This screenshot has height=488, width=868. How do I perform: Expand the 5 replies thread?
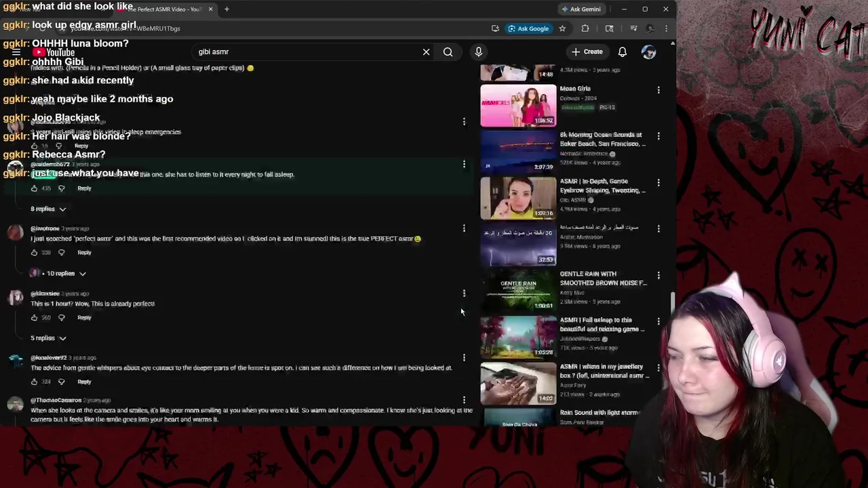(x=48, y=338)
